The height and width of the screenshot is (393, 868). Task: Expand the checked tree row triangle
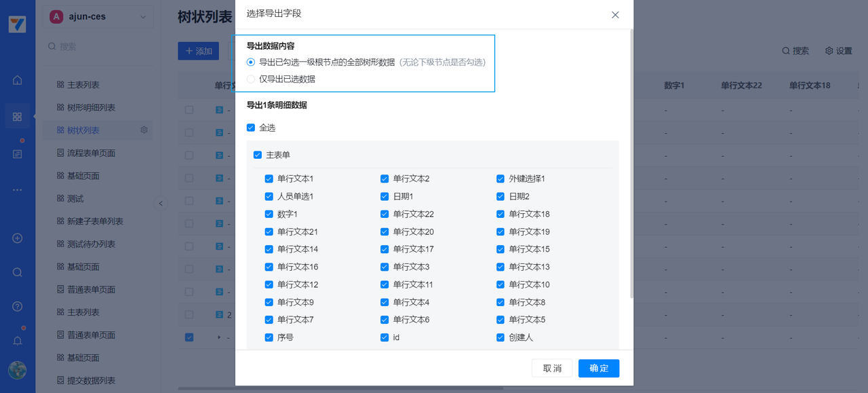tap(219, 337)
